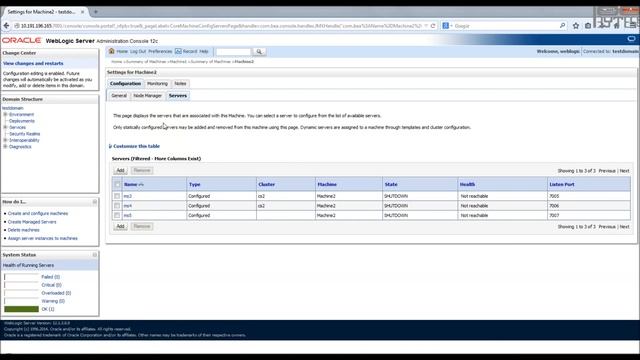Click the browser search magnifier icon

562,26
